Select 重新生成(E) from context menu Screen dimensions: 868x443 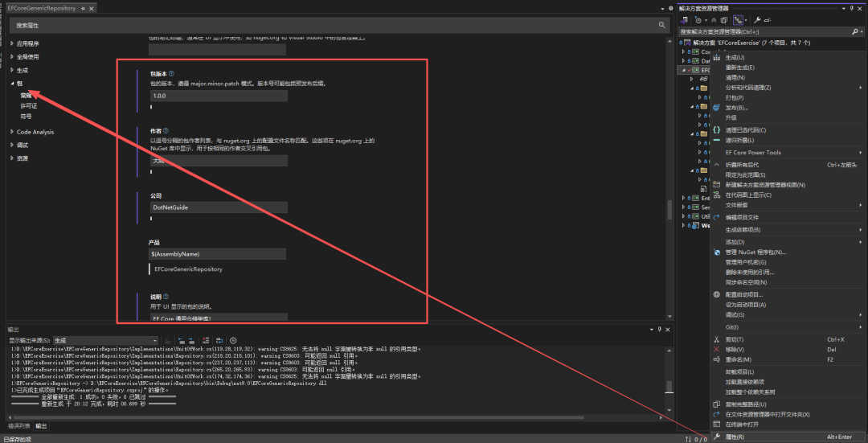pos(739,68)
